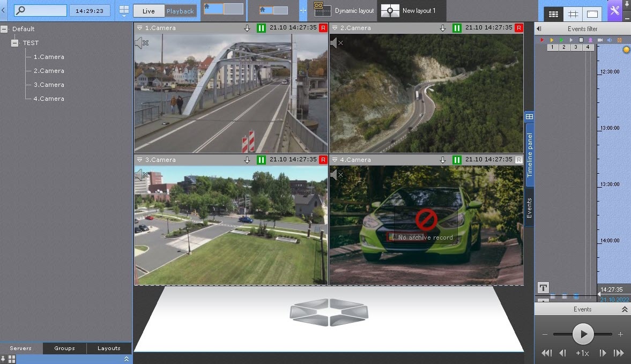The image size is (631, 364).
Task: Filter green flag alarm events
Action: pos(561,40)
